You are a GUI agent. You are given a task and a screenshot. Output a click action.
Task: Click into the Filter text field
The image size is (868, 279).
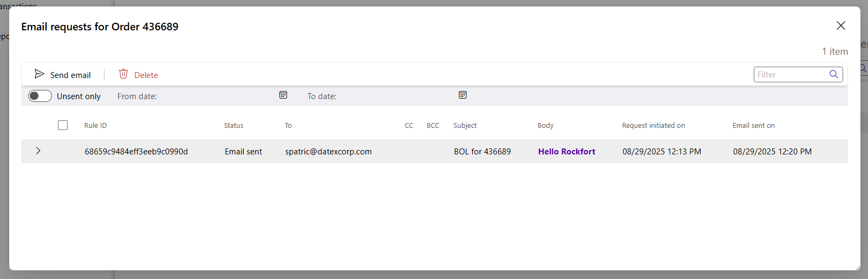click(x=791, y=75)
